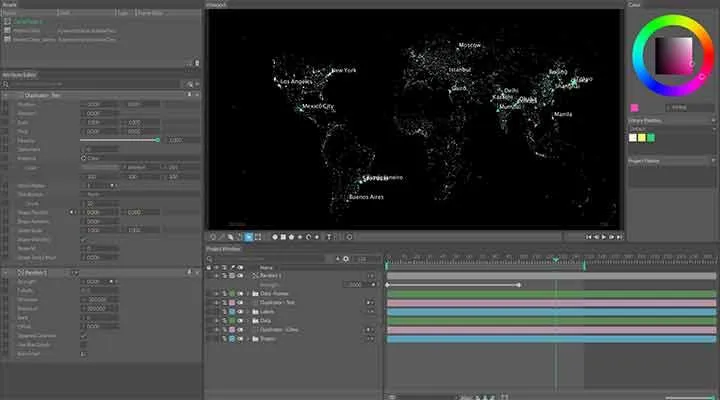Toggle visibility eye for the Labels layer
Viewport: 720px width, 400px height.
click(x=240, y=311)
